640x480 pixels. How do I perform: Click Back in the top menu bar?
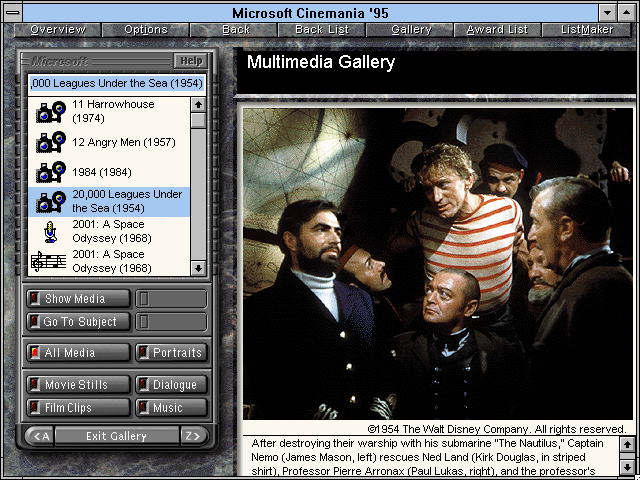(234, 30)
